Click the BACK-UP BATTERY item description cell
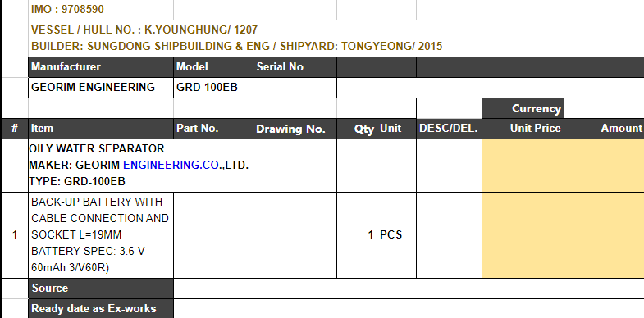The width and height of the screenshot is (644, 318). [101, 235]
